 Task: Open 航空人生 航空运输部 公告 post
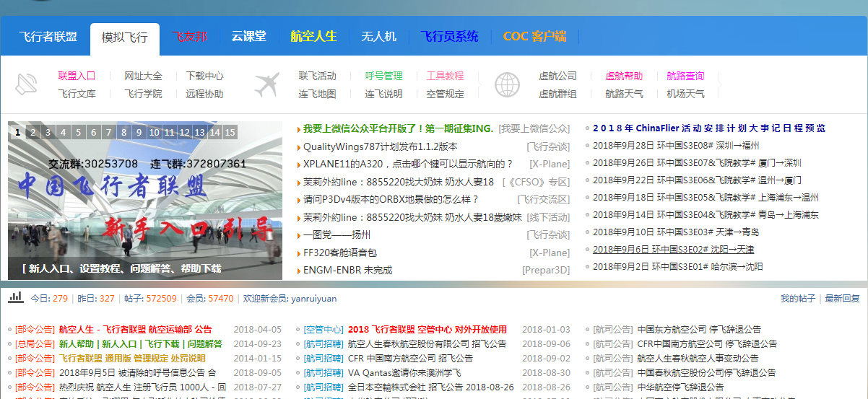[135, 329]
